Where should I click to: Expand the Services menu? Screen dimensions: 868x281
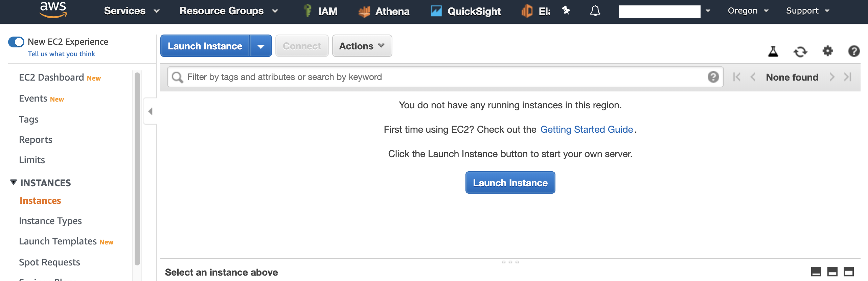point(132,11)
